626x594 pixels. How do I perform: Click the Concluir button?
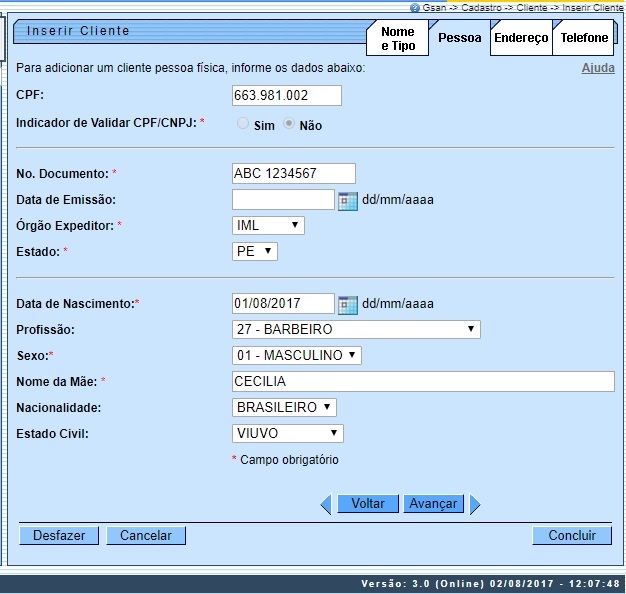572,536
